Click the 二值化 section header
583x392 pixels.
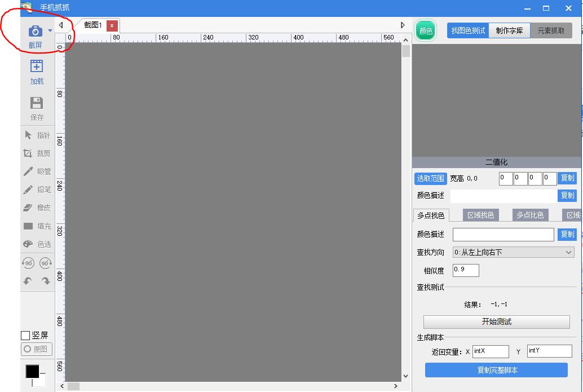(496, 162)
